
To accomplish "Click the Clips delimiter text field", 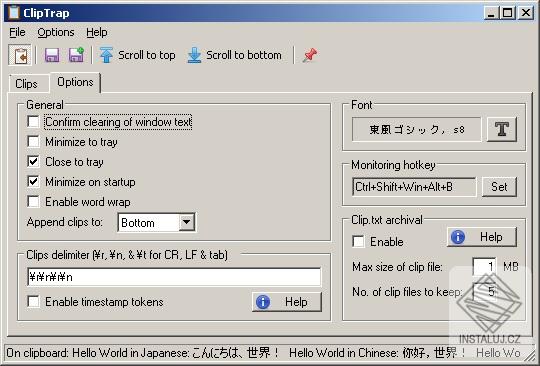I will [x=174, y=277].
